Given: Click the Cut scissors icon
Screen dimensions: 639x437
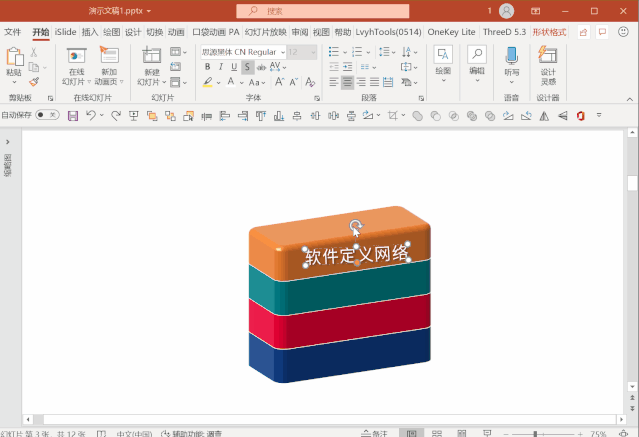Looking at the screenshot, I should (x=34, y=52).
